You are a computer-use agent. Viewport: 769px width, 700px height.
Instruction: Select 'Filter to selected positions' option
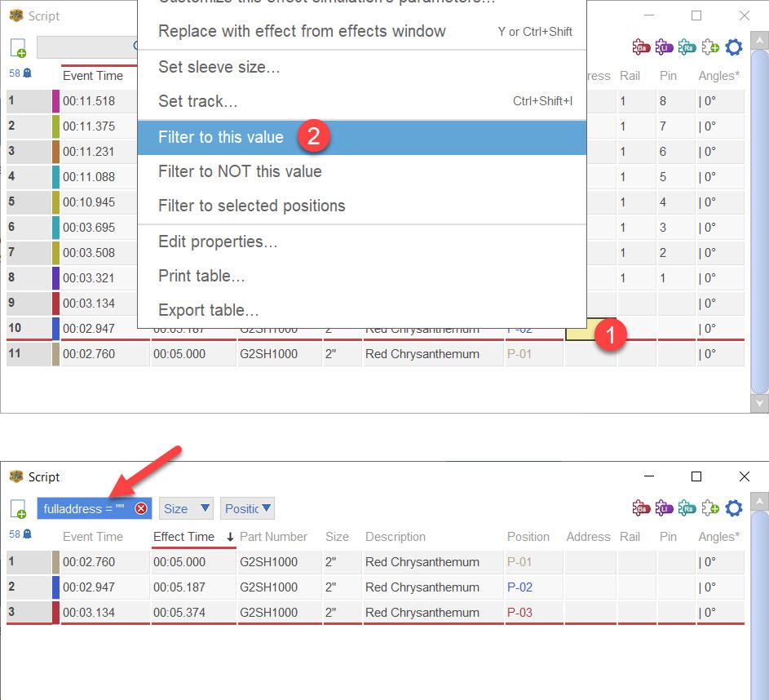(251, 206)
